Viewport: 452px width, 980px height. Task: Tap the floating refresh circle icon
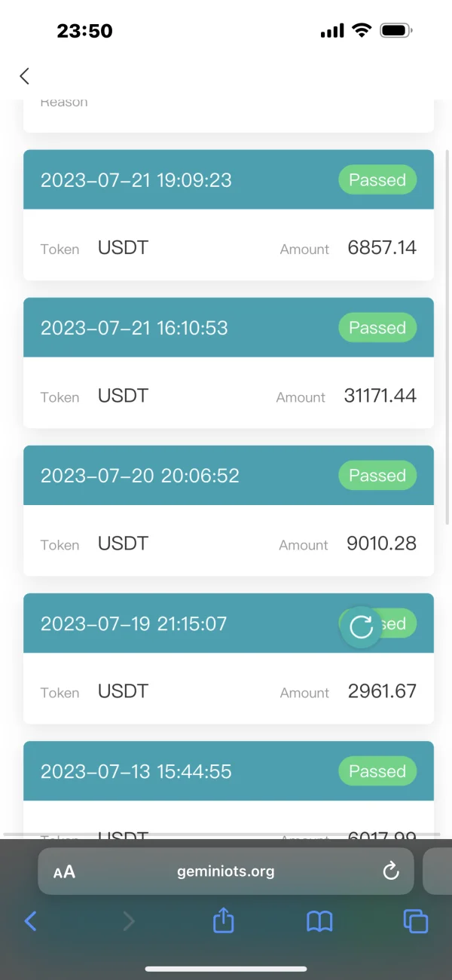coord(362,626)
